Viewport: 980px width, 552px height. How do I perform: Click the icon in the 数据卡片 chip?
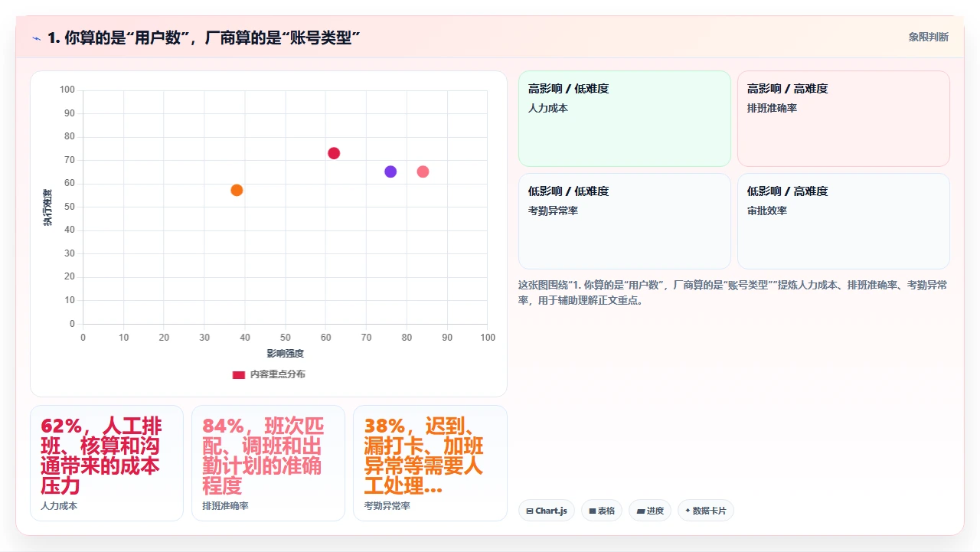[x=688, y=511]
